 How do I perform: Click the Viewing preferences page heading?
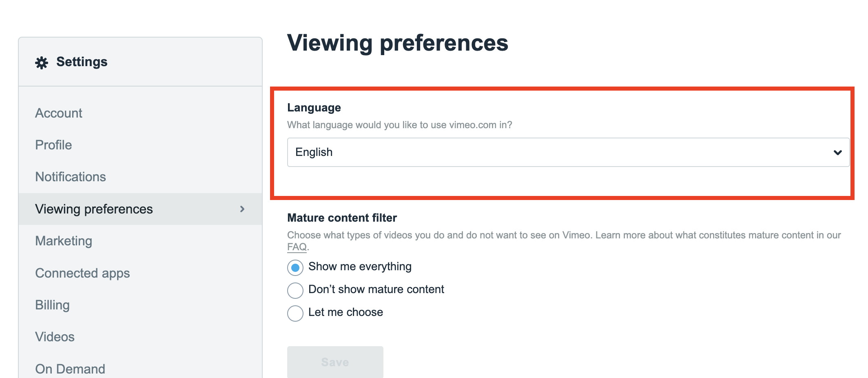pyautogui.click(x=397, y=43)
